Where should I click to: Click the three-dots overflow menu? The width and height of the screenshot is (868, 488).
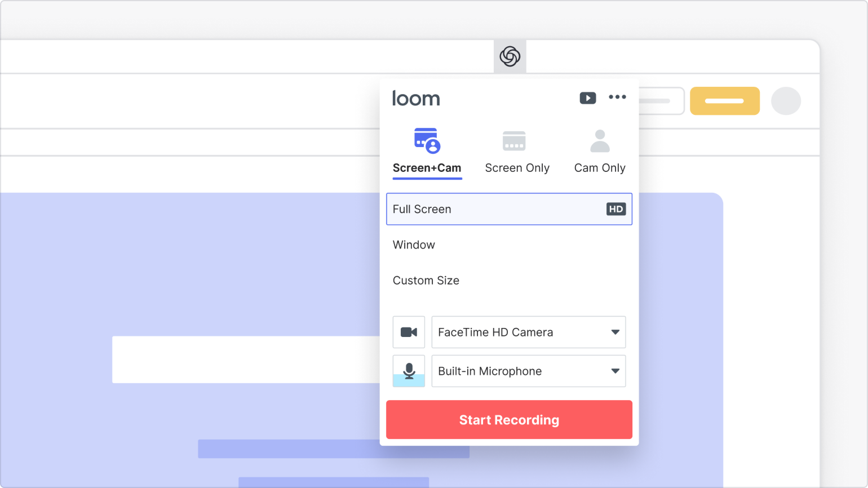click(x=617, y=97)
